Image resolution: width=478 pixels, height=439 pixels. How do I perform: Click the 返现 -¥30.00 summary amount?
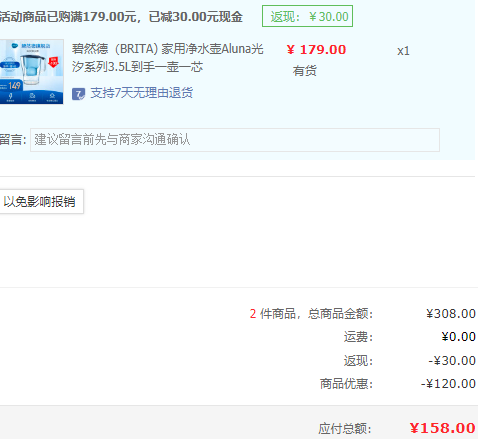click(x=452, y=361)
